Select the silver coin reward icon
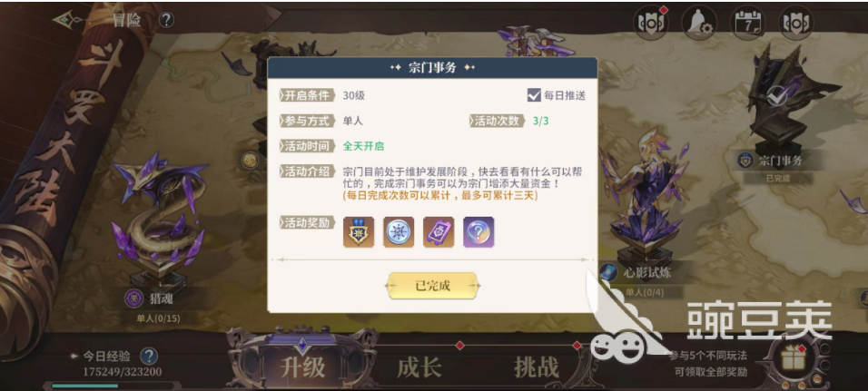The height and width of the screenshot is (391, 868). tap(399, 231)
